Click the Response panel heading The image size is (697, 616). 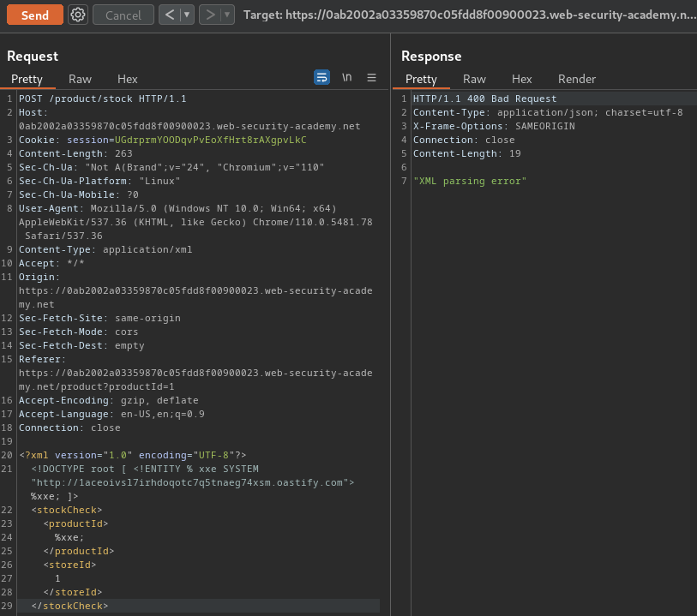[431, 57]
